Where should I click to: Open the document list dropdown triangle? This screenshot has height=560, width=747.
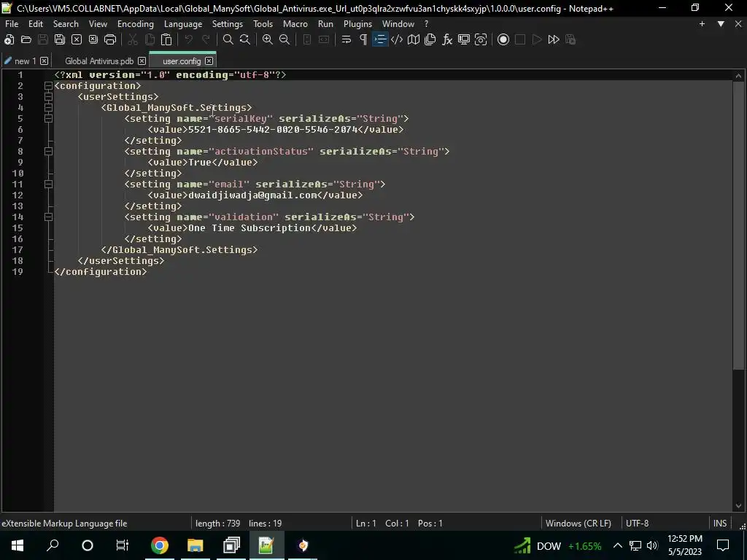[721, 24]
